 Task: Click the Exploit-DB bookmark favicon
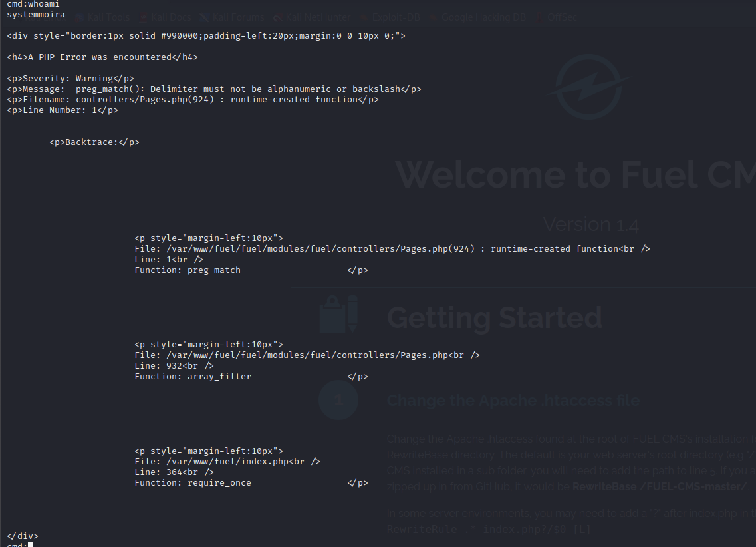point(364,17)
